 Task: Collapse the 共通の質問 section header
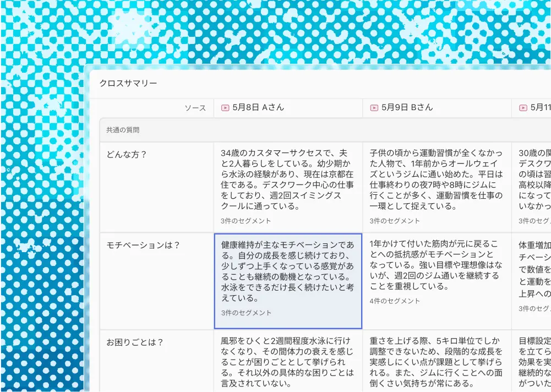(123, 130)
